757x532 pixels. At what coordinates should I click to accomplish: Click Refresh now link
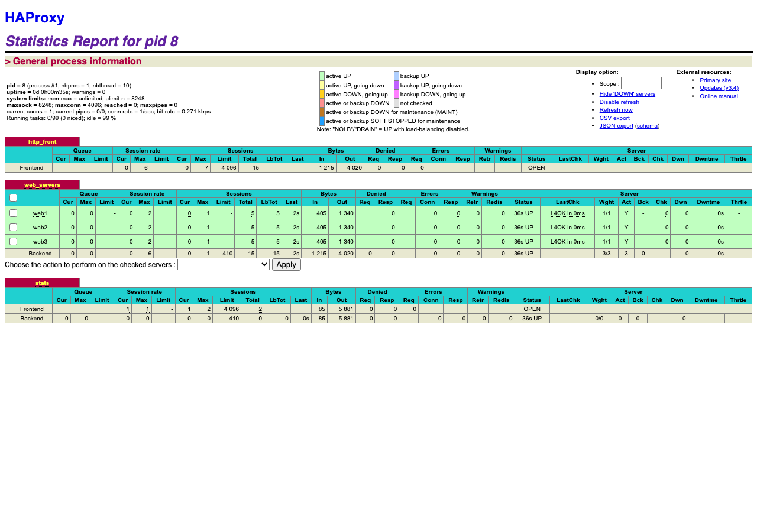click(x=616, y=110)
